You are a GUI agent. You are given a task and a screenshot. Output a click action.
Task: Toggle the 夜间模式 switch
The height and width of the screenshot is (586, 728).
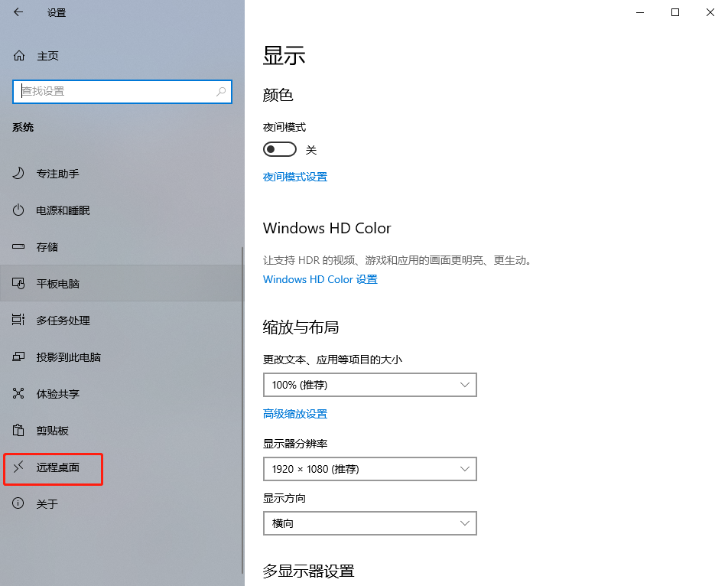(x=280, y=149)
